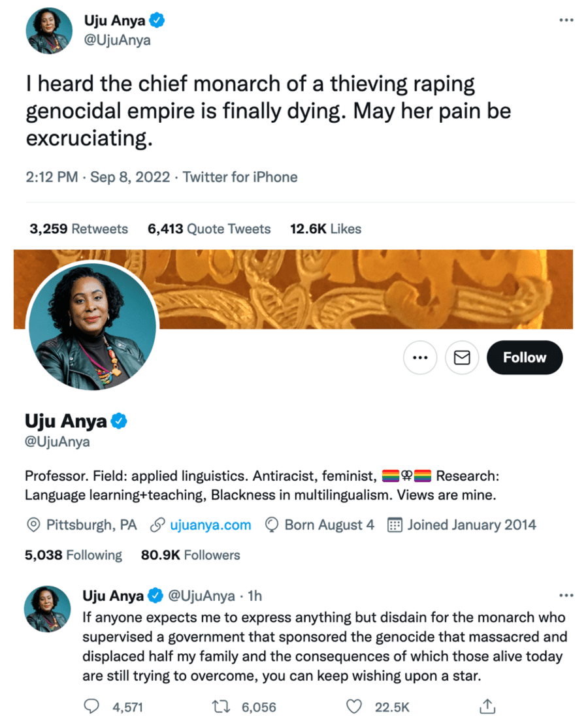Click the envelope message icon
Image resolution: width=588 pixels, height=727 pixels.
coord(462,357)
